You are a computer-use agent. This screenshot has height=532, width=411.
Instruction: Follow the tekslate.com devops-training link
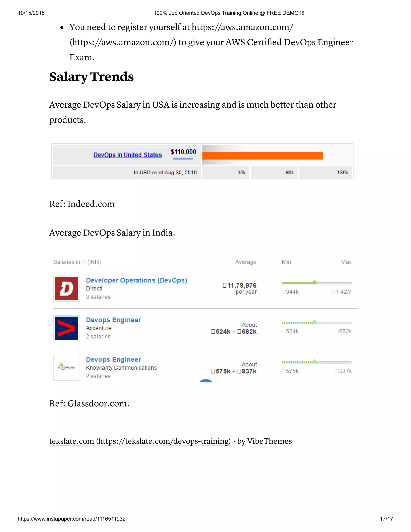(140, 441)
